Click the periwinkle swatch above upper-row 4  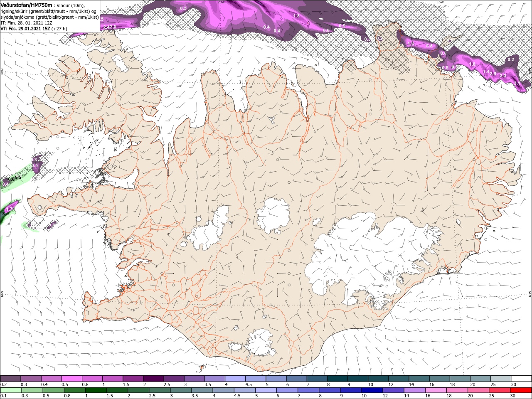click(x=236, y=379)
